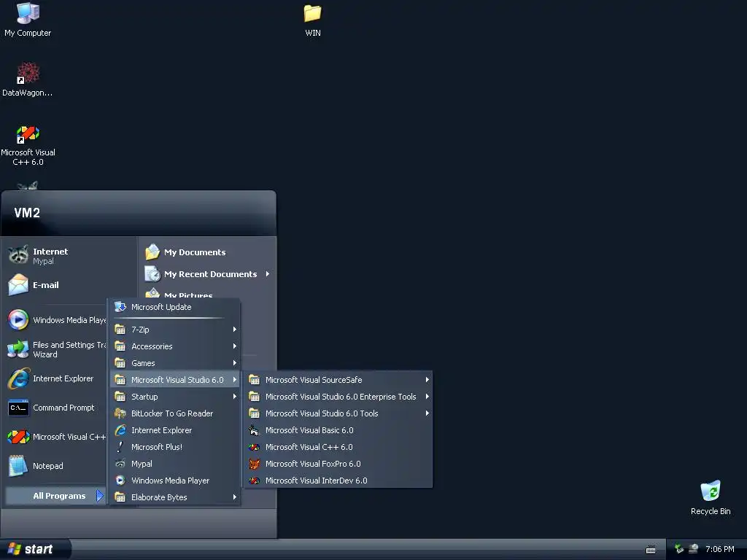Click the My Documents folder icon
Screen dimensions: 747x560
tap(152, 252)
